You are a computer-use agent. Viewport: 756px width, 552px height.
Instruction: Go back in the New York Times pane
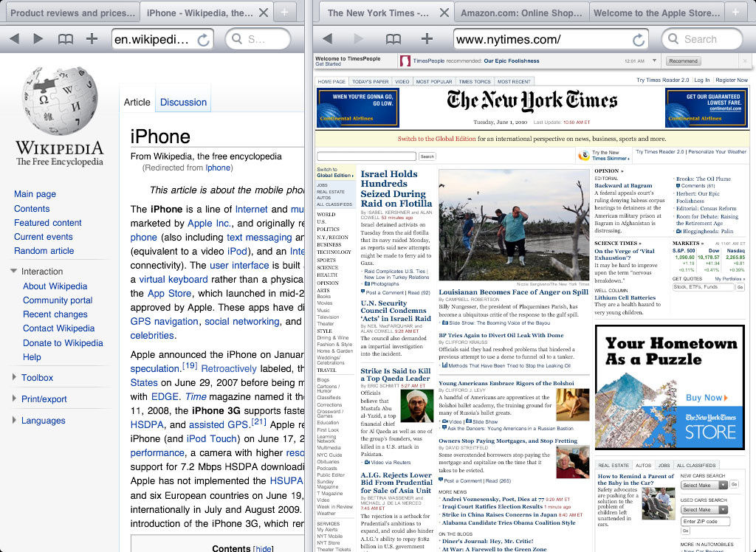[x=328, y=39]
